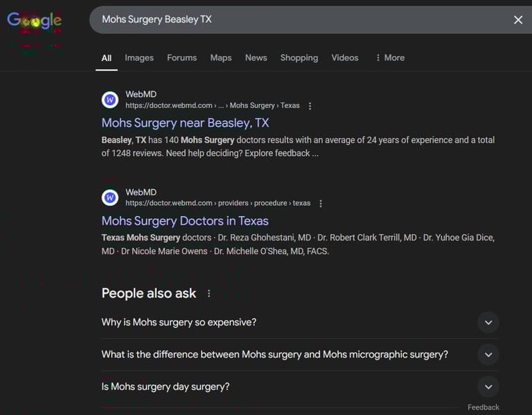Open the Mohs Surgery Doctors in Texas link
Image resolution: width=532 pixels, height=415 pixels.
pos(185,221)
